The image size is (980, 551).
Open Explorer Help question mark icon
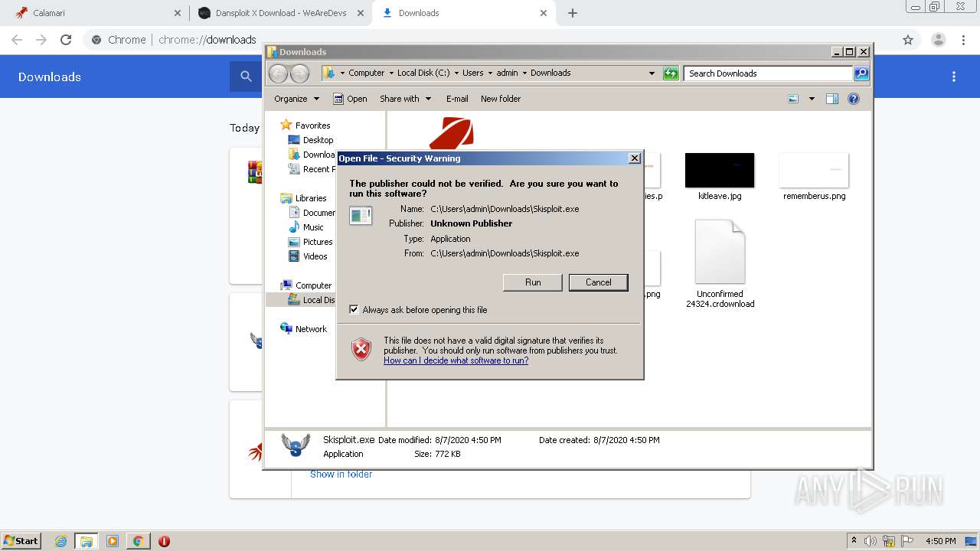(x=854, y=99)
